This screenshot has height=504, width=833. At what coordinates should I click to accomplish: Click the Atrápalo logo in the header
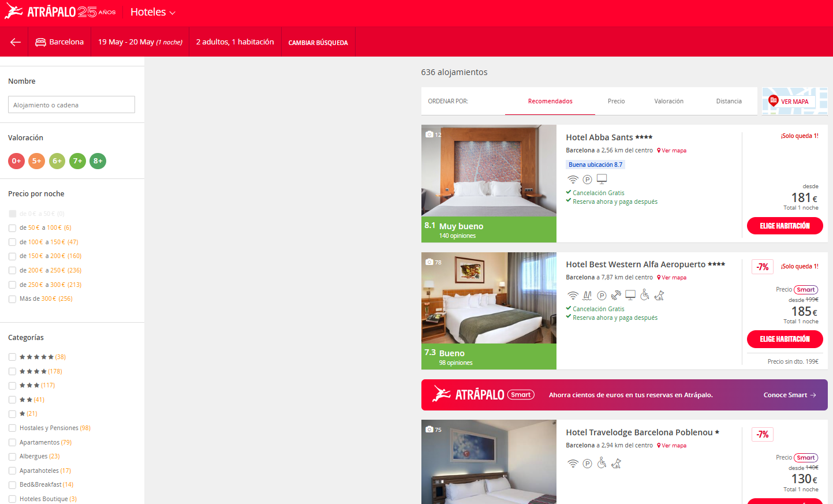click(60, 12)
